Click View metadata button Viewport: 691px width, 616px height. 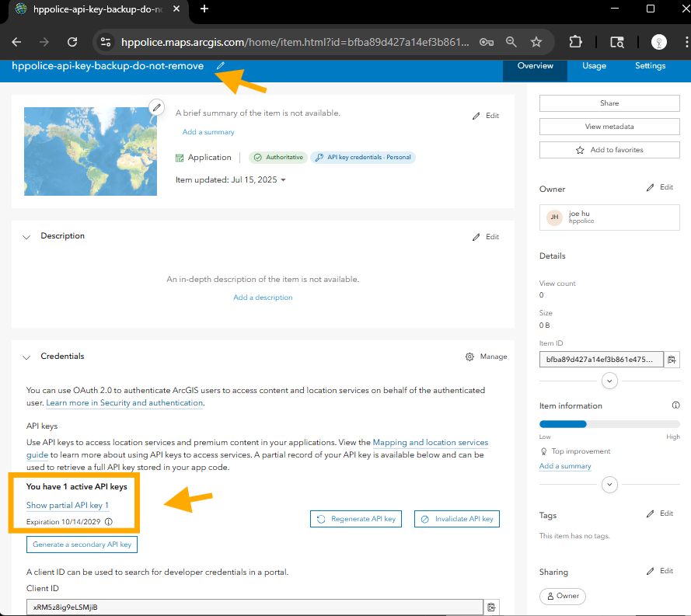point(609,127)
